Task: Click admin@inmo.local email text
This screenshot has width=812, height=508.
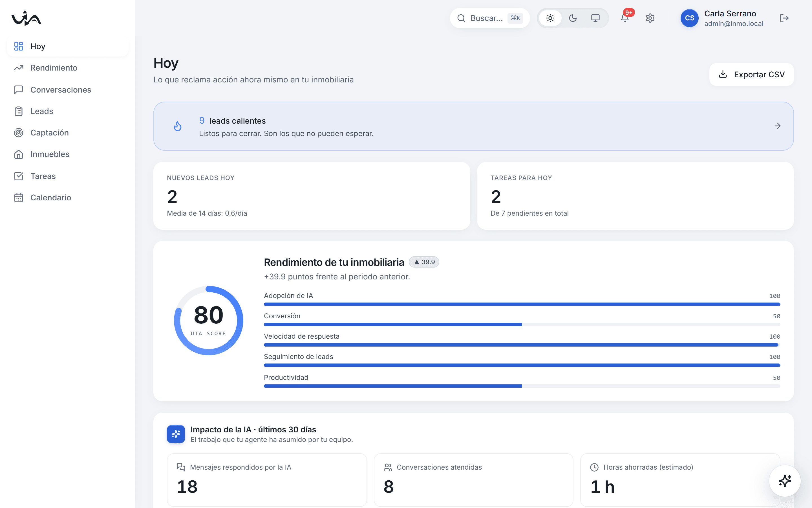Action: 734,24
